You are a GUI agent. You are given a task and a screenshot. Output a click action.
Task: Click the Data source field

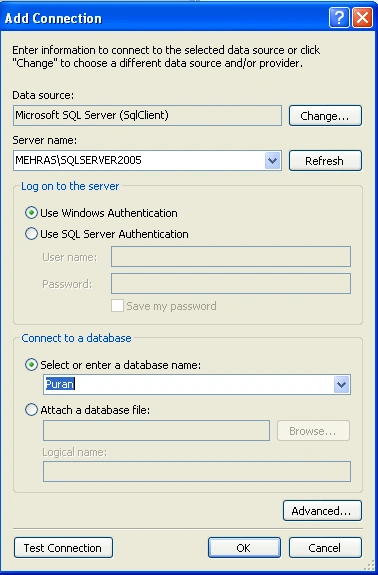pos(147,116)
